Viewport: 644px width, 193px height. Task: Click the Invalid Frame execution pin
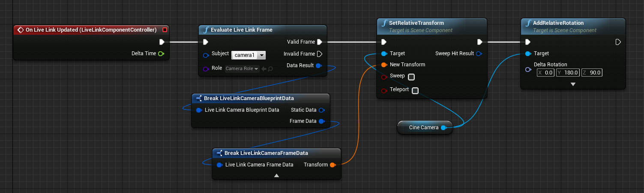[319, 54]
